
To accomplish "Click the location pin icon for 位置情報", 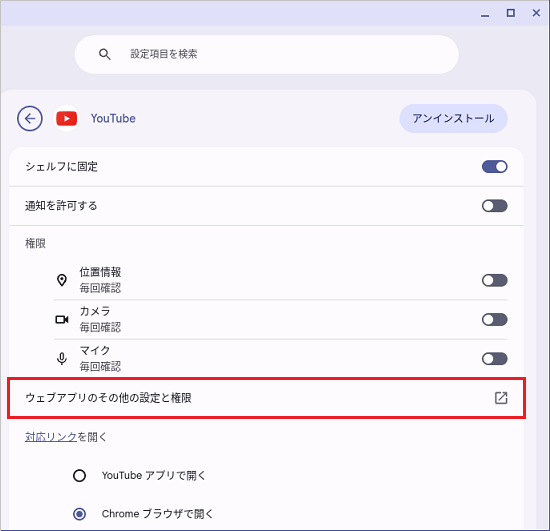I will 62,280.
